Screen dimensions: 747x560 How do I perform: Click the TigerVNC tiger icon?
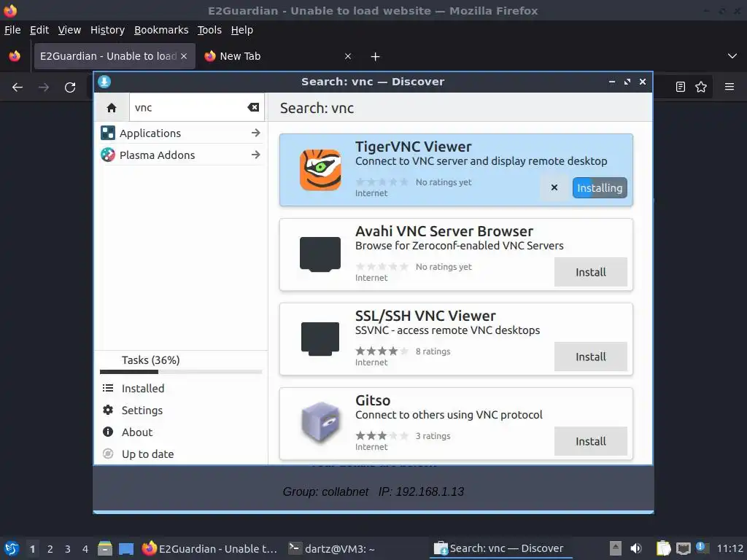coord(320,169)
